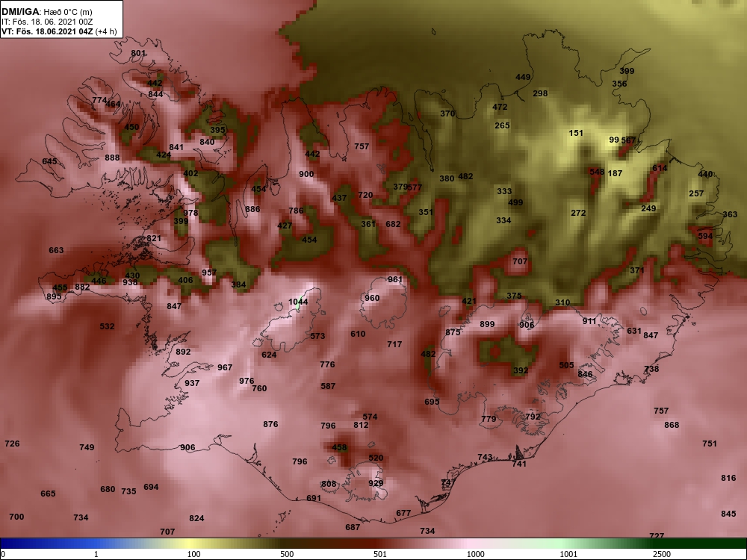This screenshot has height=560, width=747.
Task: Select the value 911
Action: pos(589,321)
